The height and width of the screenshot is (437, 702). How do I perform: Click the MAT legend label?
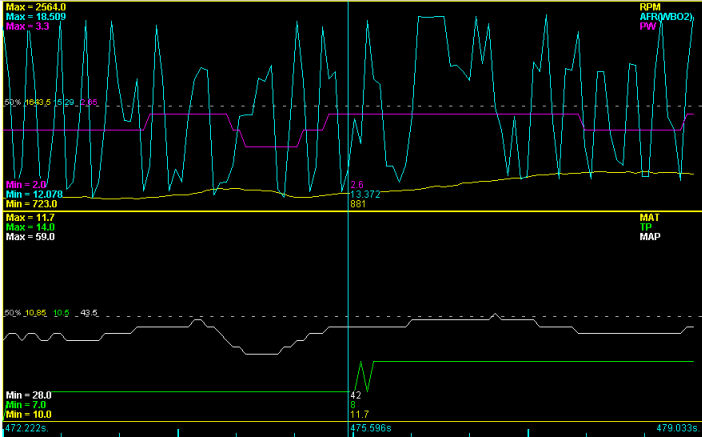[x=650, y=218]
